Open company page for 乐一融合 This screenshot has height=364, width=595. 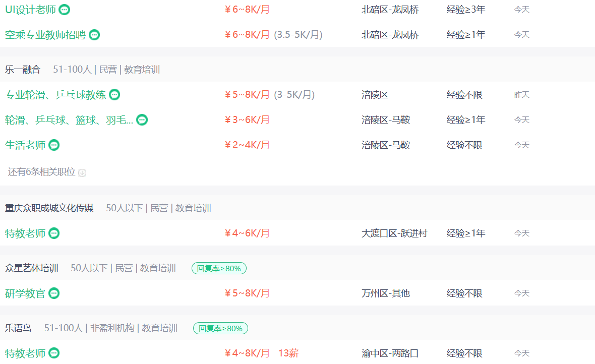pos(23,70)
